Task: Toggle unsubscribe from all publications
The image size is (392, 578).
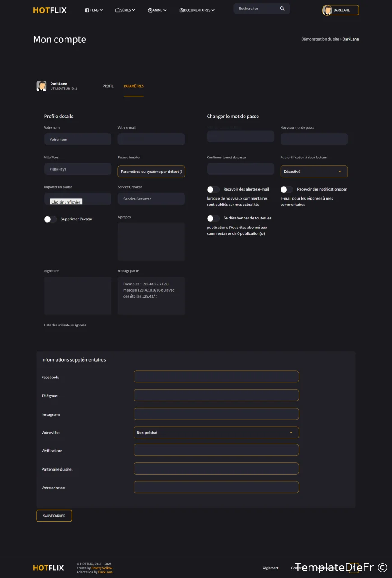Action: pos(213,219)
